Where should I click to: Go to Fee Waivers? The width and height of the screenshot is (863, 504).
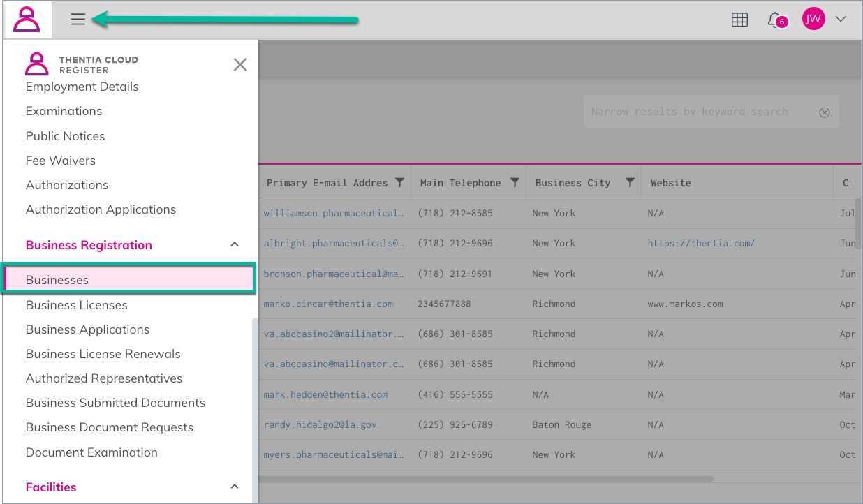61,161
